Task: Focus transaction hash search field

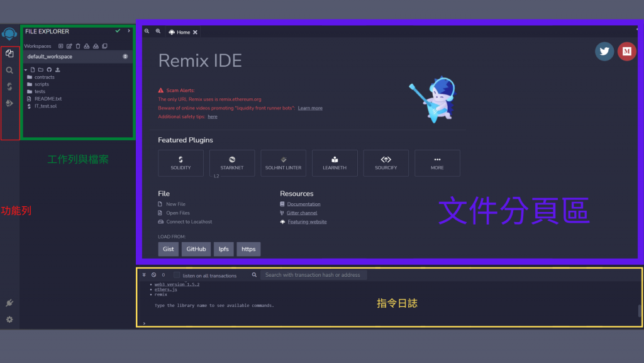Action: (314, 275)
